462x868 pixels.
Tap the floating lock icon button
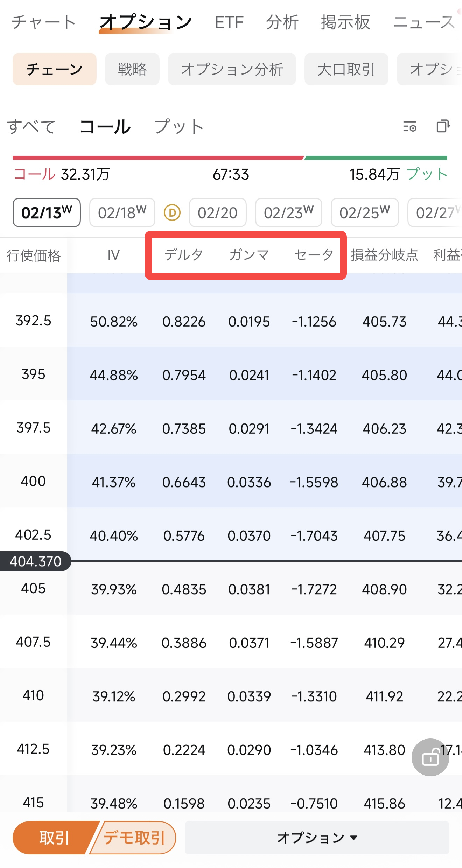point(430,757)
